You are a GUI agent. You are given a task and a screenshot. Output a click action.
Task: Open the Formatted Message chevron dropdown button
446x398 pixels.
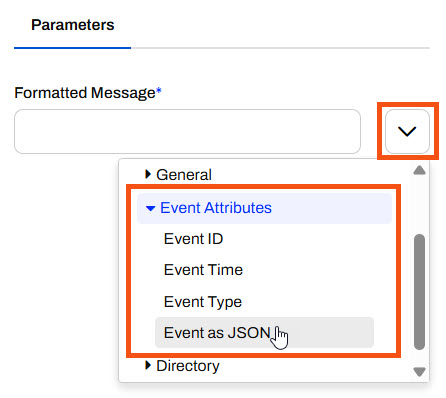pyautogui.click(x=407, y=131)
